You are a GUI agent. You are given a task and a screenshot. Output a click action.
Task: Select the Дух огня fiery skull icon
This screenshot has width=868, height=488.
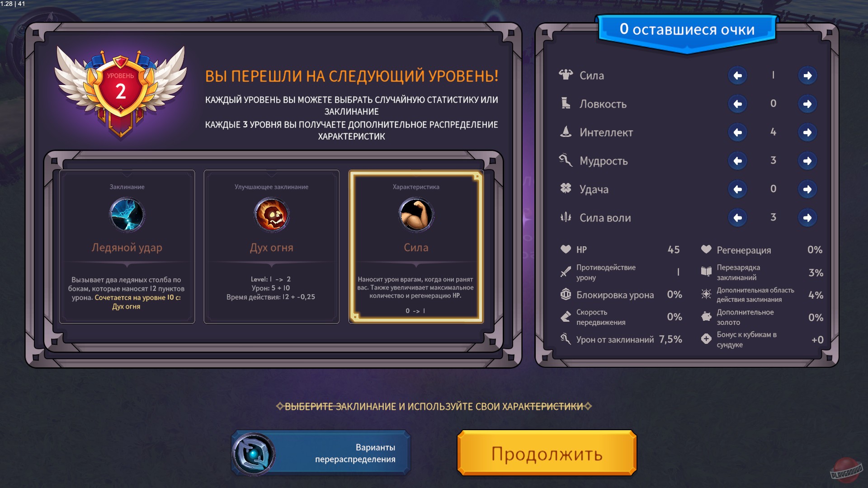272,215
